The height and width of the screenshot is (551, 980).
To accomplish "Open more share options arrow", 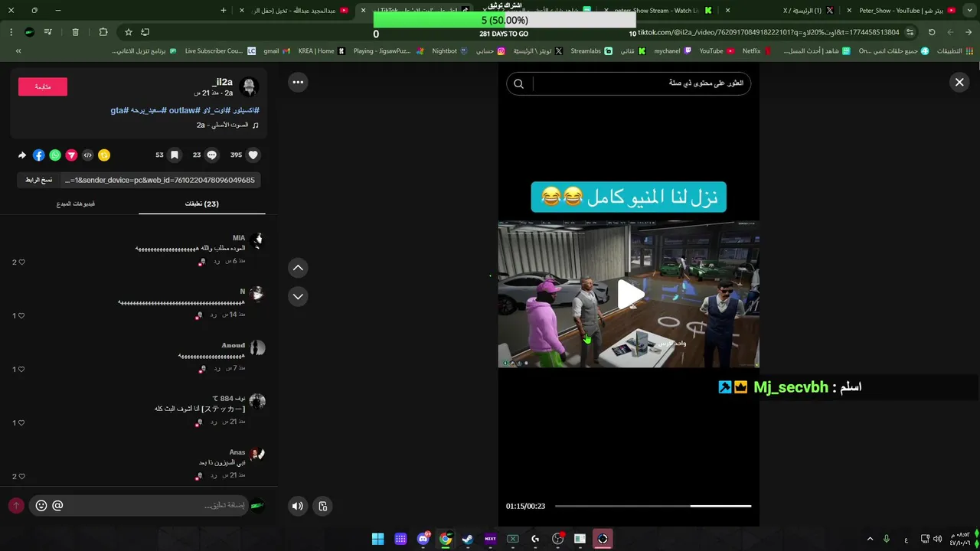I will [22, 155].
